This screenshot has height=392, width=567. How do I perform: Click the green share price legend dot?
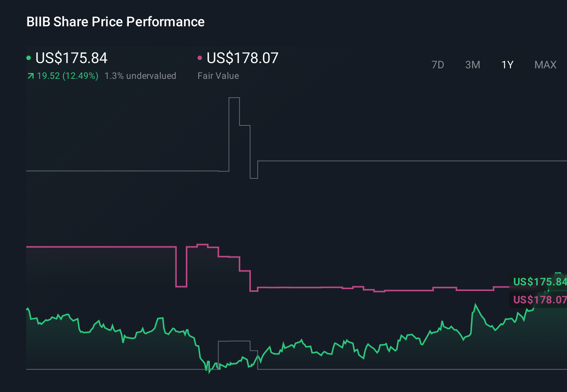(x=29, y=57)
